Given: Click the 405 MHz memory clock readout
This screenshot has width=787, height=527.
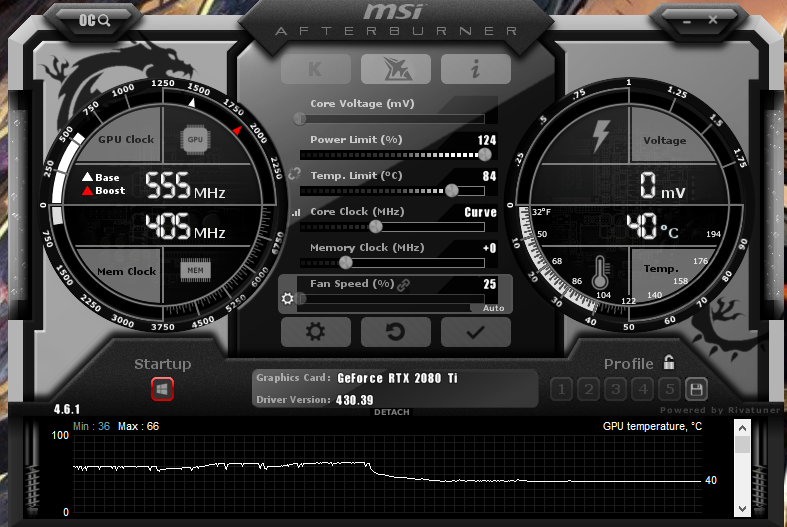Looking at the screenshot, I should (185, 226).
